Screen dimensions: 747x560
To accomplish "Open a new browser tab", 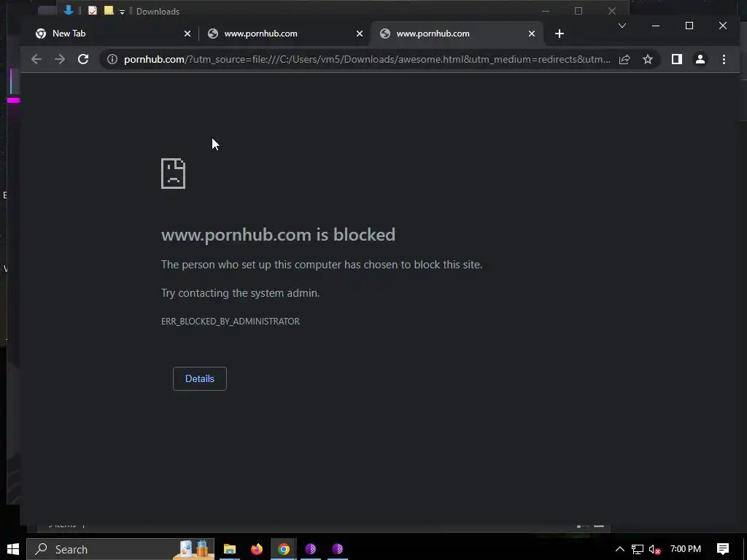I will pyautogui.click(x=560, y=34).
